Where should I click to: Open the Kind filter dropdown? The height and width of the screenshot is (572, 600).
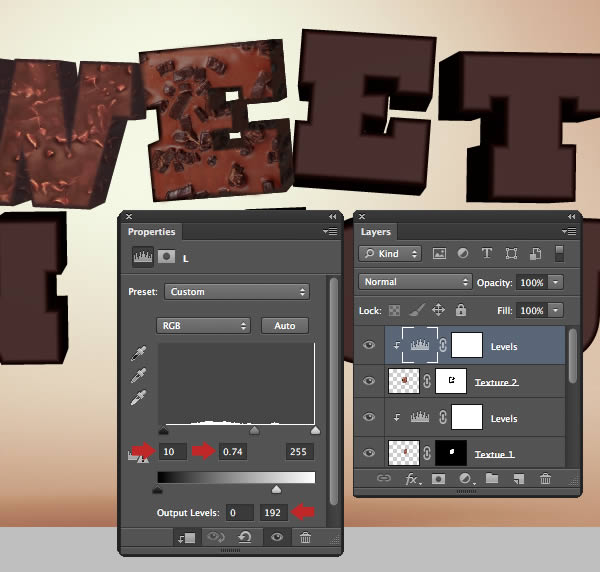[x=390, y=254]
